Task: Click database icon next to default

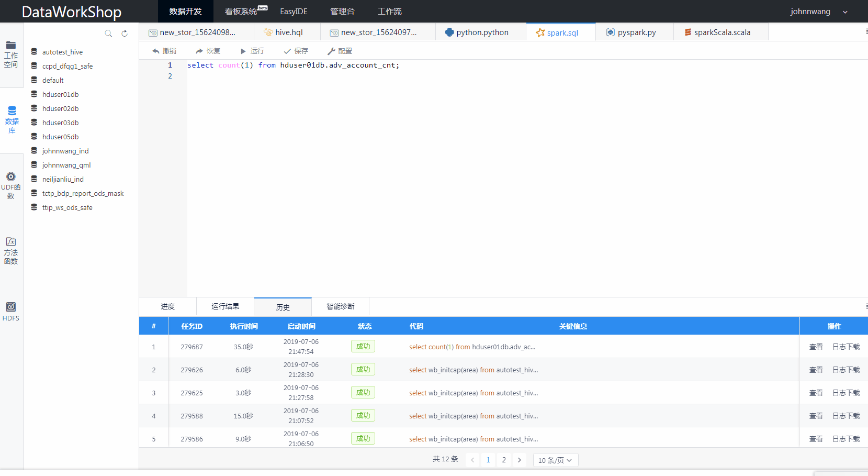Action: pyautogui.click(x=34, y=80)
